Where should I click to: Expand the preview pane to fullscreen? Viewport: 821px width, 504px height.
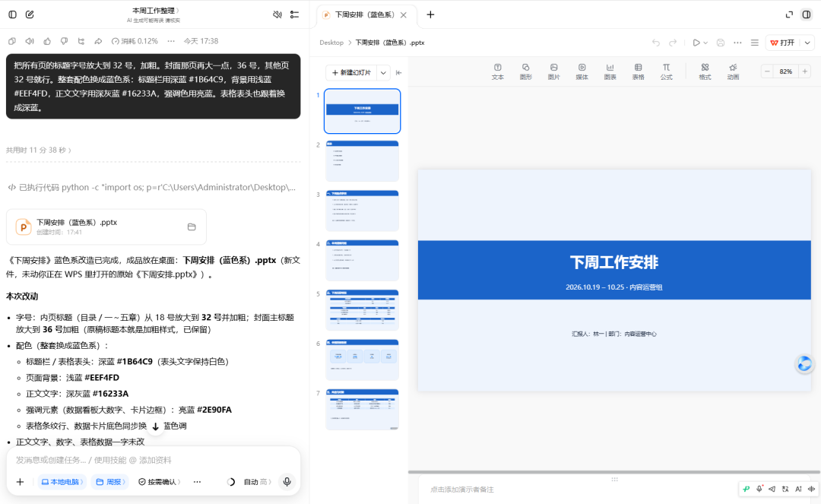point(789,14)
